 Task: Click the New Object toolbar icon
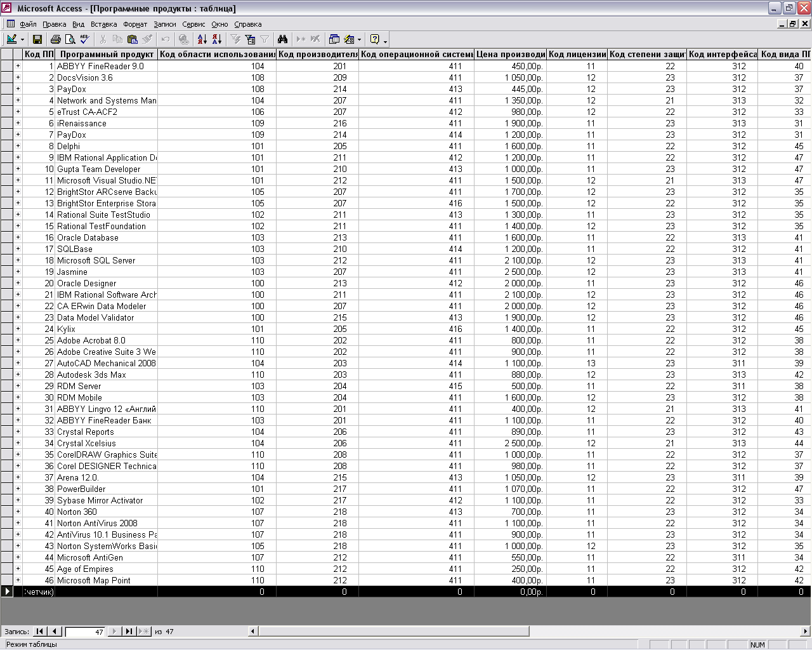(349, 39)
